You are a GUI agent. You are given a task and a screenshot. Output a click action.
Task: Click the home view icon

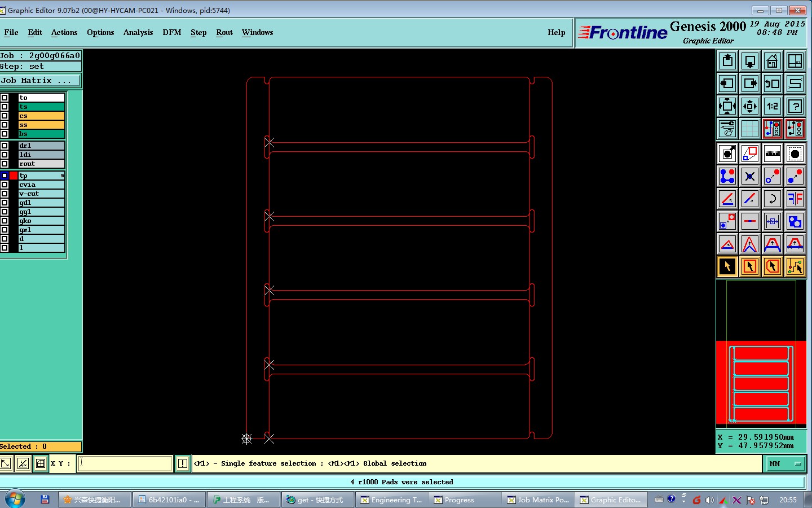click(x=773, y=61)
